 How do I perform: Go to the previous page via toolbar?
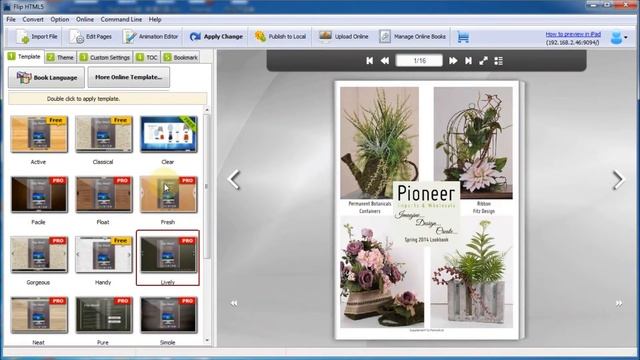pos(384,61)
